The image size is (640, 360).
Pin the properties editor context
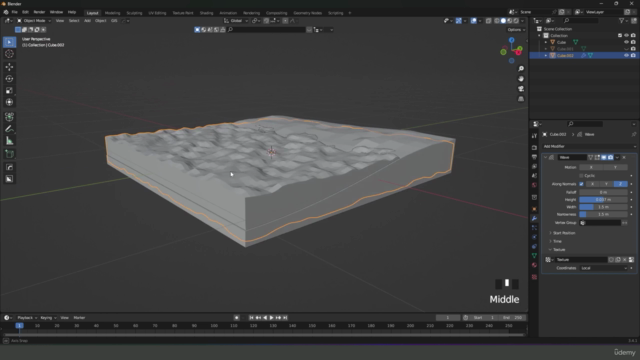pyautogui.click(x=633, y=134)
